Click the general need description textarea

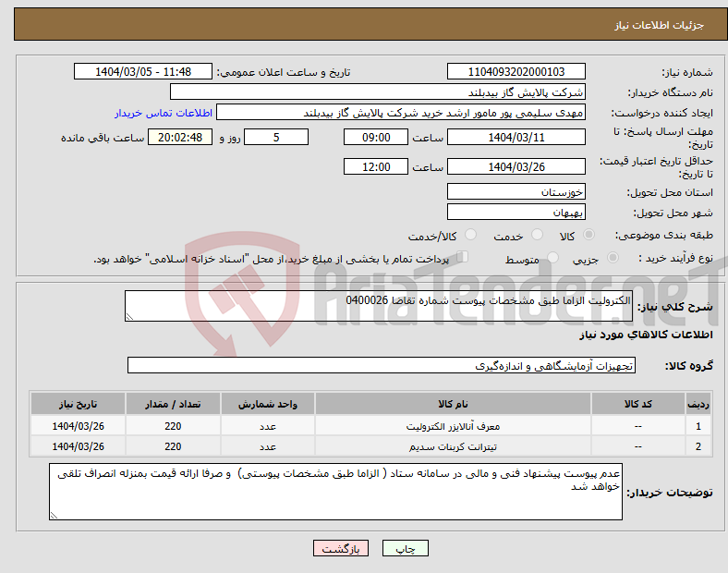(x=379, y=306)
